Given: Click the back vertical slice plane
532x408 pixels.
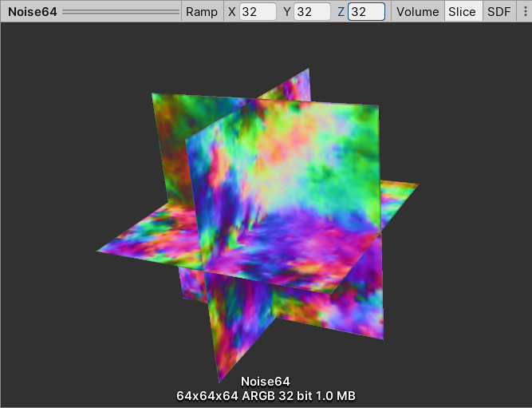Looking at the screenshot, I should tap(171, 144).
